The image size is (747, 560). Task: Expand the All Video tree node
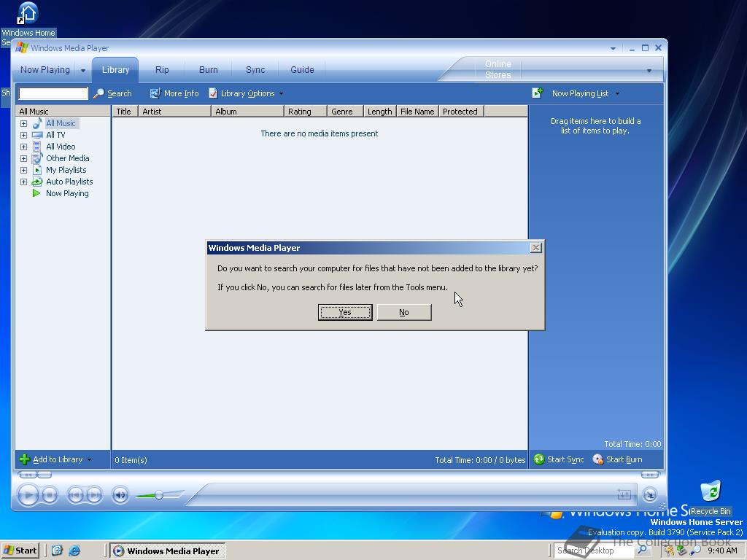pos(23,147)
